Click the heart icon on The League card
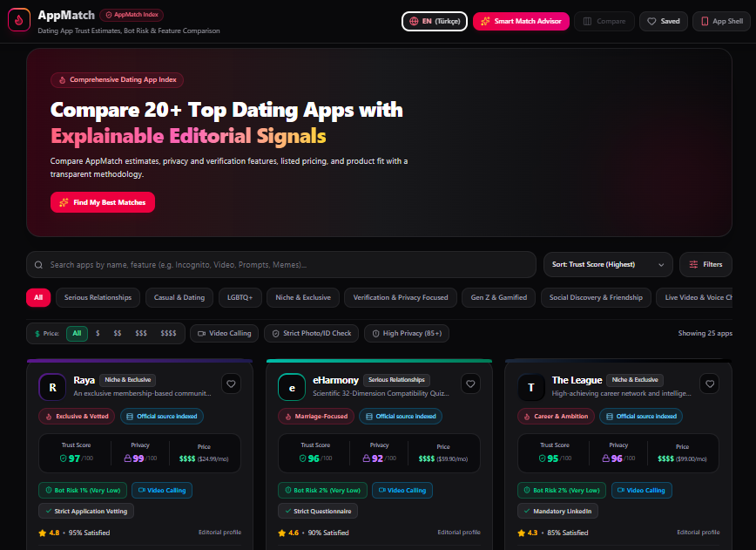The height and width of the screenshot is (550, 756). (x=710, y=384)
